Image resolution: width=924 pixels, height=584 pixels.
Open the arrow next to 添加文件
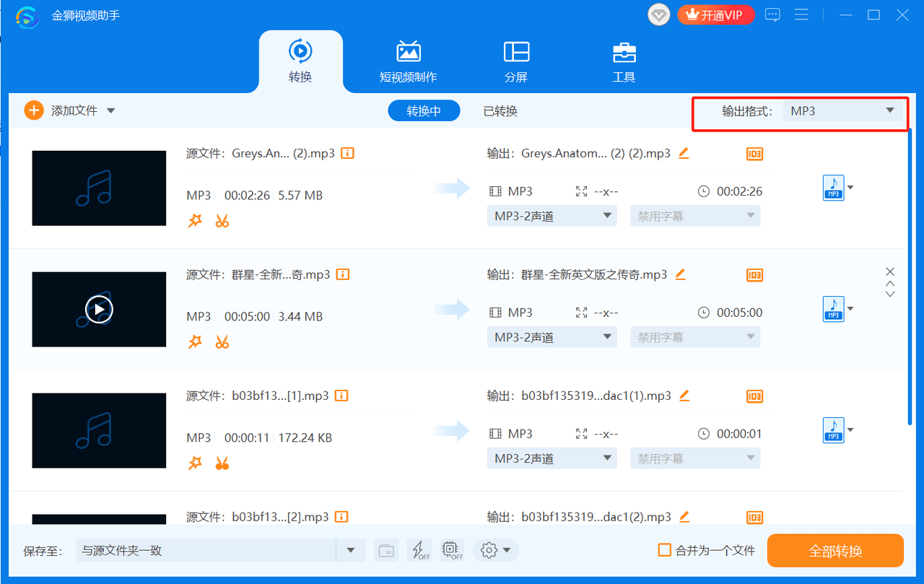110,110
